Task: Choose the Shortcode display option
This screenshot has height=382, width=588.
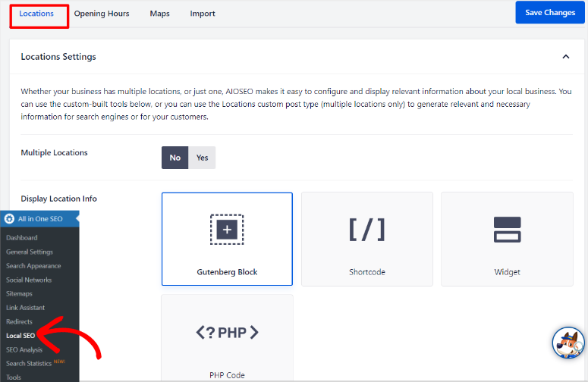Action: click(x=367, y=239)
